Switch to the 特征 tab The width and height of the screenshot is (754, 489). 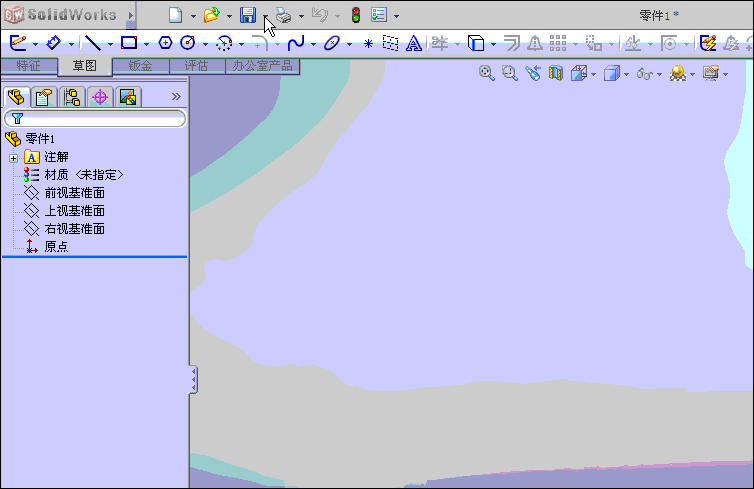28,66
